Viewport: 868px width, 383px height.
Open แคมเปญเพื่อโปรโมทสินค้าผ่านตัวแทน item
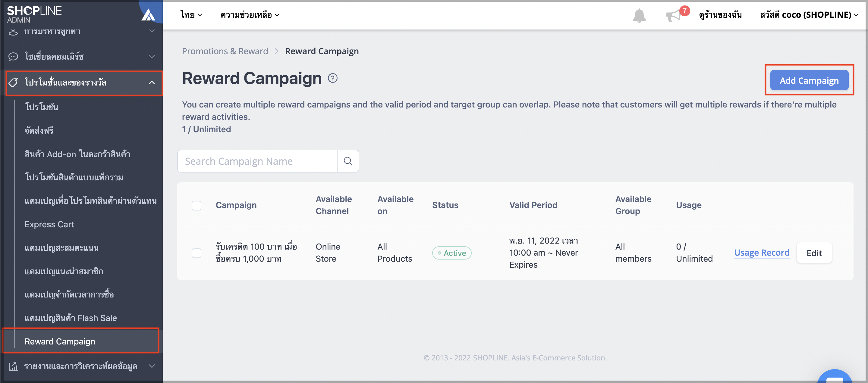coord(91,201)
